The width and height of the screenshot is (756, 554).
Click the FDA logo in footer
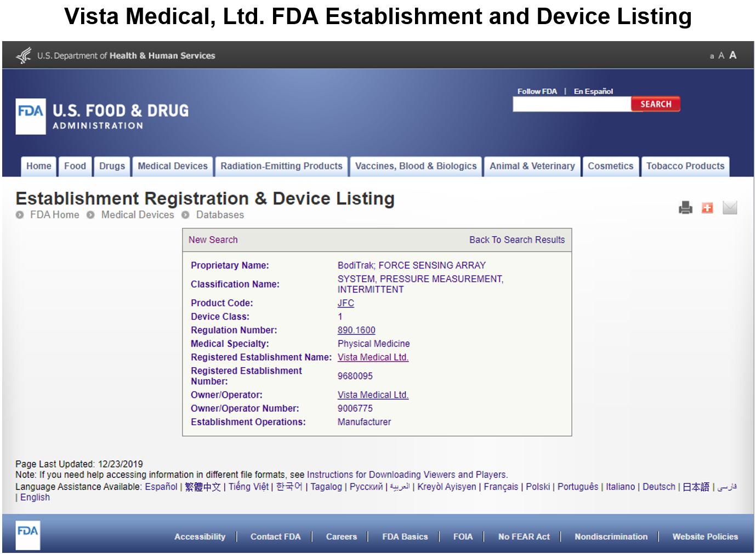coord(27,535)
